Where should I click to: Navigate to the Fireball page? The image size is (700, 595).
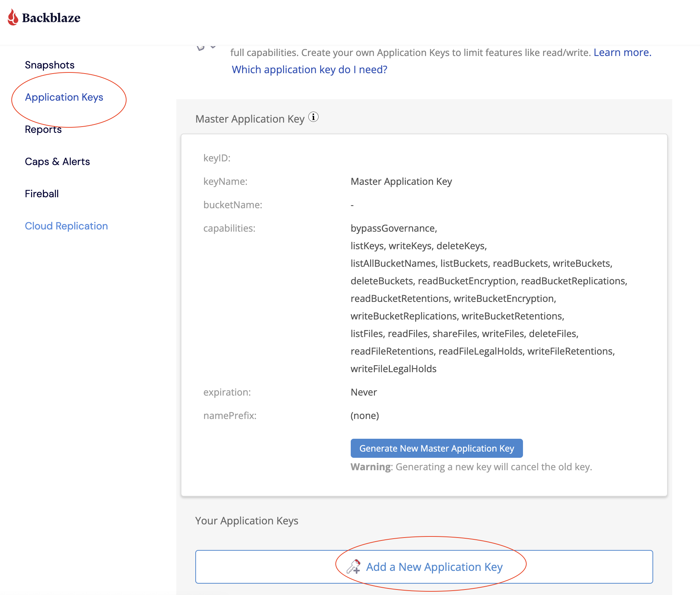click(42, 194)
